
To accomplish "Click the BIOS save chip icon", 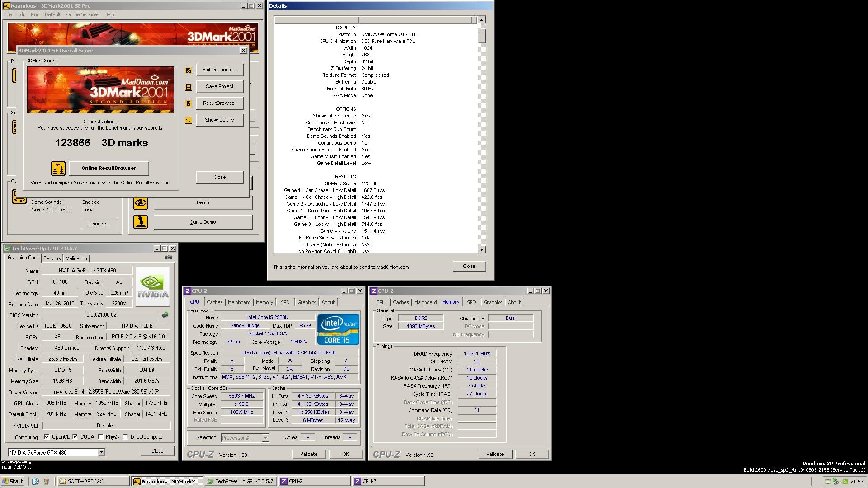I will [x=165, y=315].
